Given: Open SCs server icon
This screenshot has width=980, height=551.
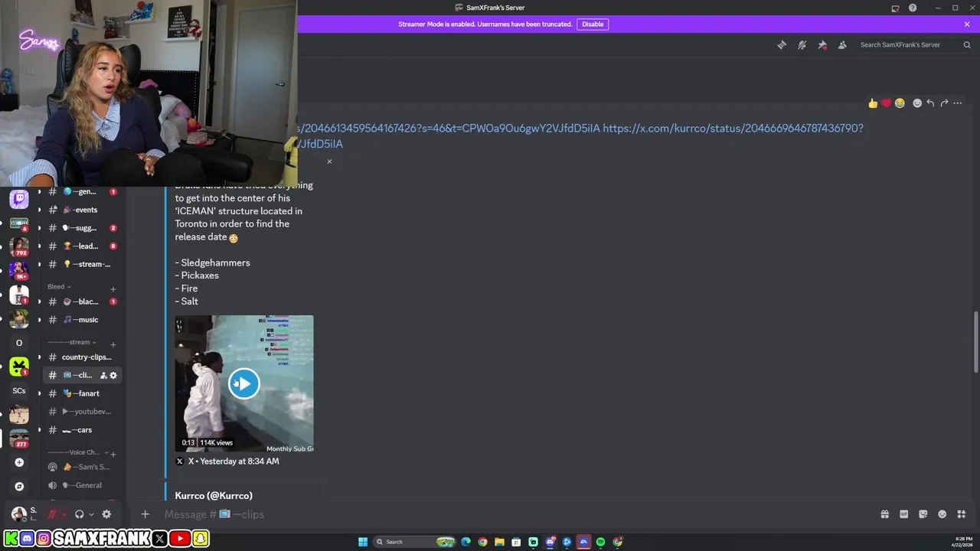Looking at the screenshot, I should click(x=19, y=391).
